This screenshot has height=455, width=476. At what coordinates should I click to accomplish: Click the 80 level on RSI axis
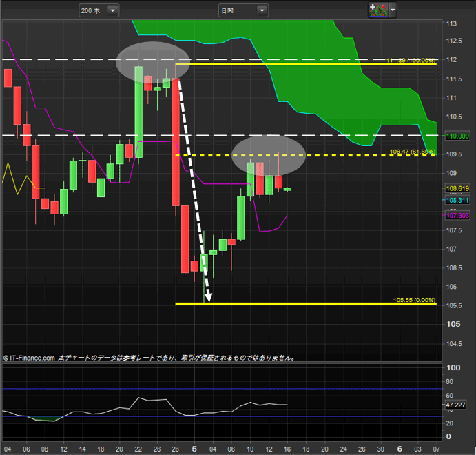449,381
